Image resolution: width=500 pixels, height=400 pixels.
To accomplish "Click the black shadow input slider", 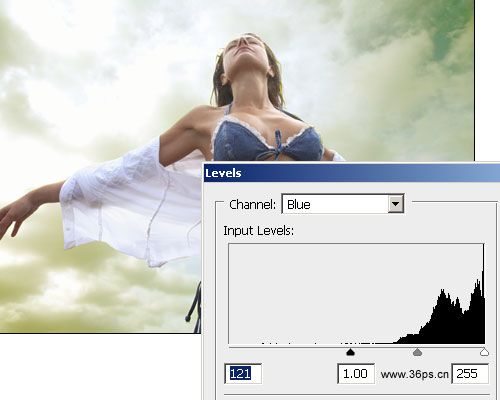I will pyautogui.click(x=350, y=352).
